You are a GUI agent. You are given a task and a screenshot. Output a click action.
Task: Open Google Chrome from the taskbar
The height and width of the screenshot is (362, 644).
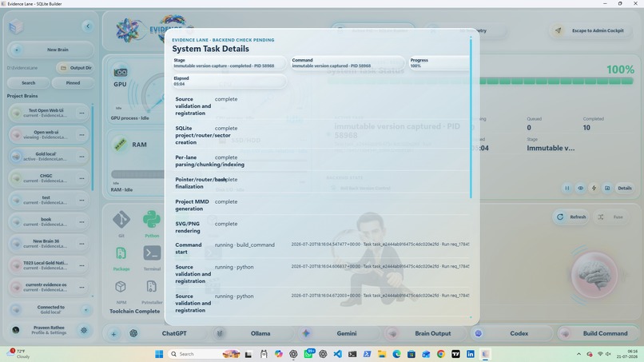[x=441, y=354]
